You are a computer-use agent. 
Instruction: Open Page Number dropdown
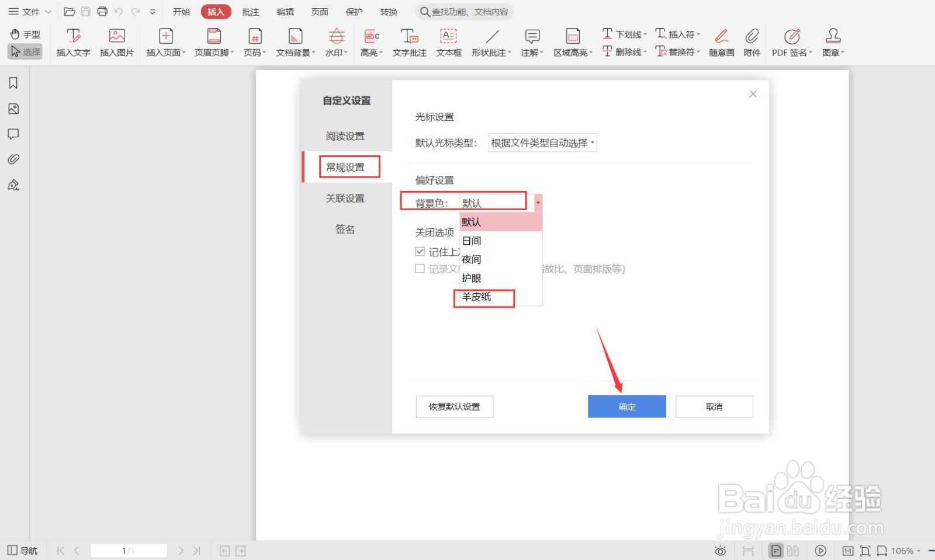[255, 43]
